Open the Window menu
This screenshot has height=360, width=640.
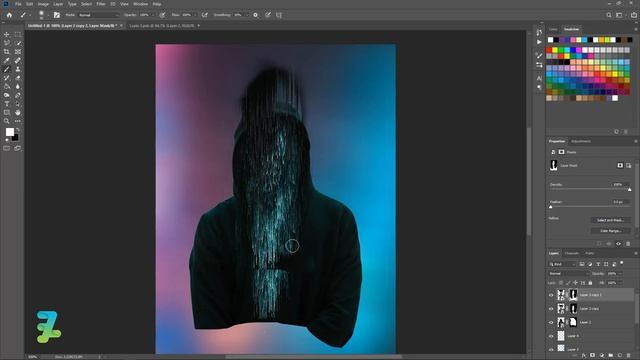(141, 4)
